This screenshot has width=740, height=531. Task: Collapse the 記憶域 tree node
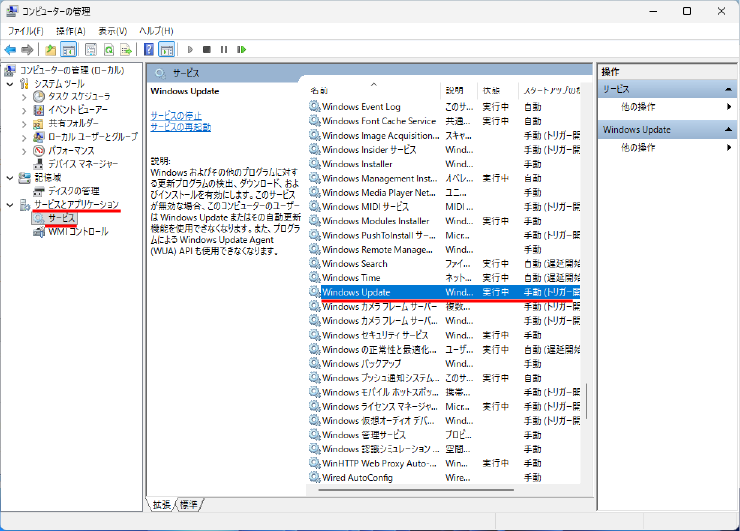tap(10, 178)
